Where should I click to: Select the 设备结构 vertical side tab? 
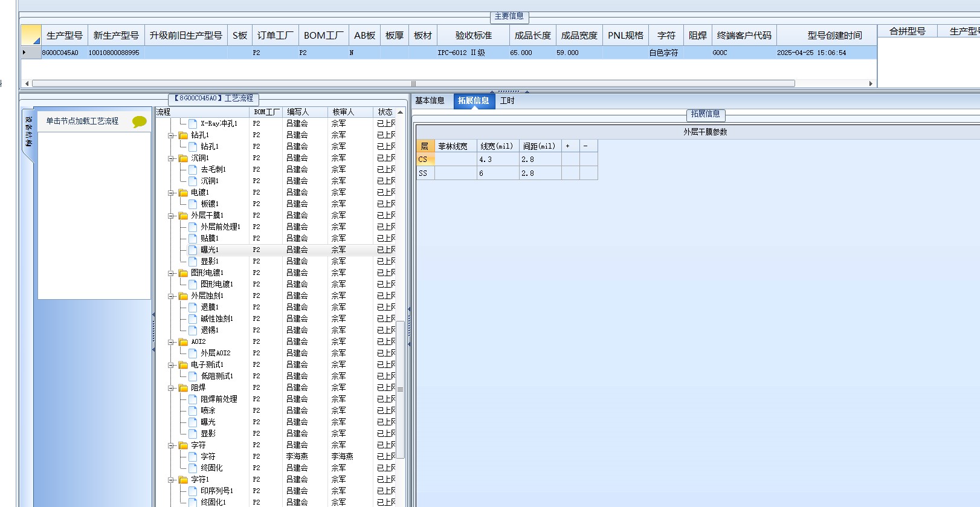[29, 133]
